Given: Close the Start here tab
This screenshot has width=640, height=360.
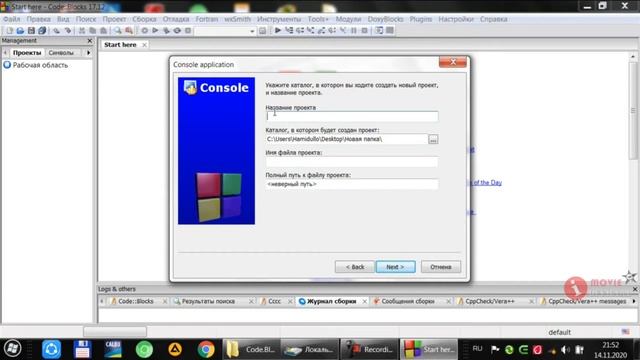Looking at the screenshot, I should click(144, 45).
